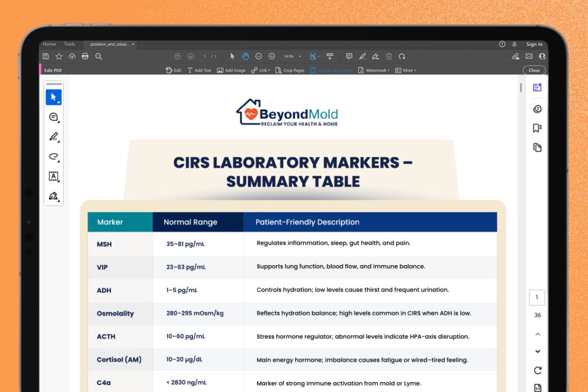The width and height of the screenshot is (588, 392).
Task: Star the document with the bookmark star icon
Action: 59,56
